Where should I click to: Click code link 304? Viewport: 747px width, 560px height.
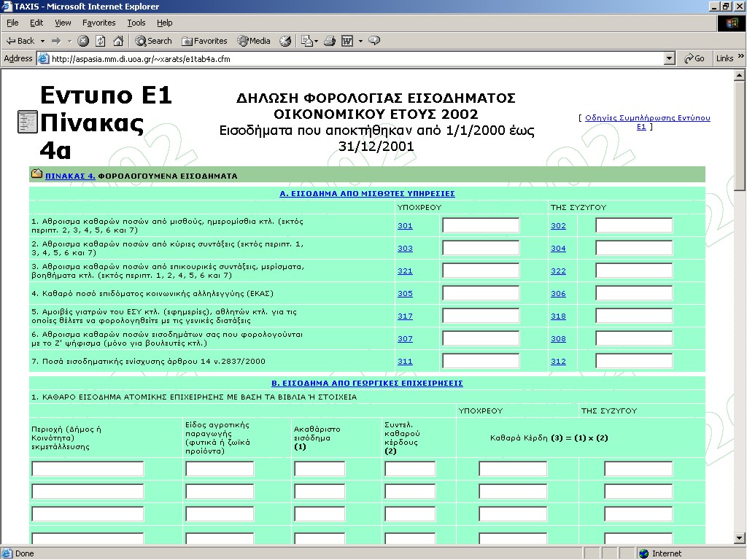click(x=558, y=248)
